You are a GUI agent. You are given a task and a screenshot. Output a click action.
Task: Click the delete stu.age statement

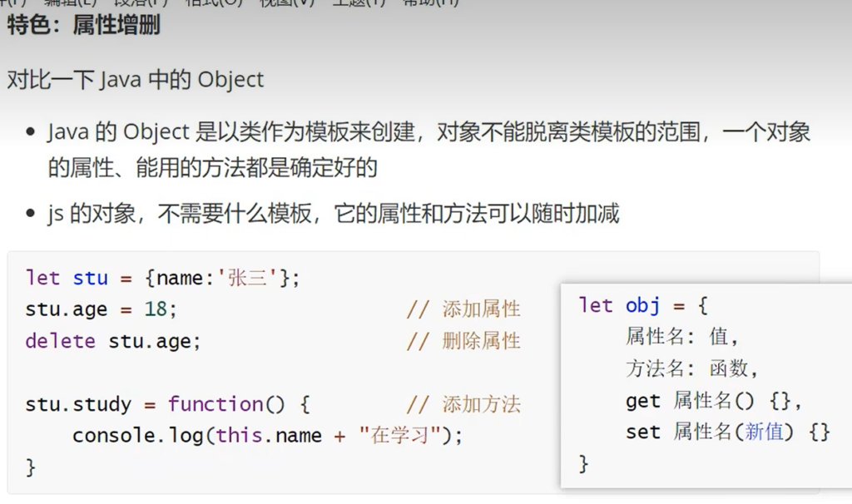[113, 341]
